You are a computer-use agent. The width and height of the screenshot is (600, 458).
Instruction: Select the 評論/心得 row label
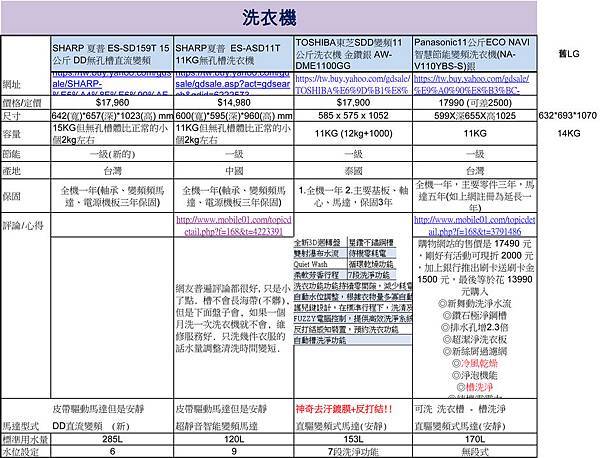coord(23,225)
